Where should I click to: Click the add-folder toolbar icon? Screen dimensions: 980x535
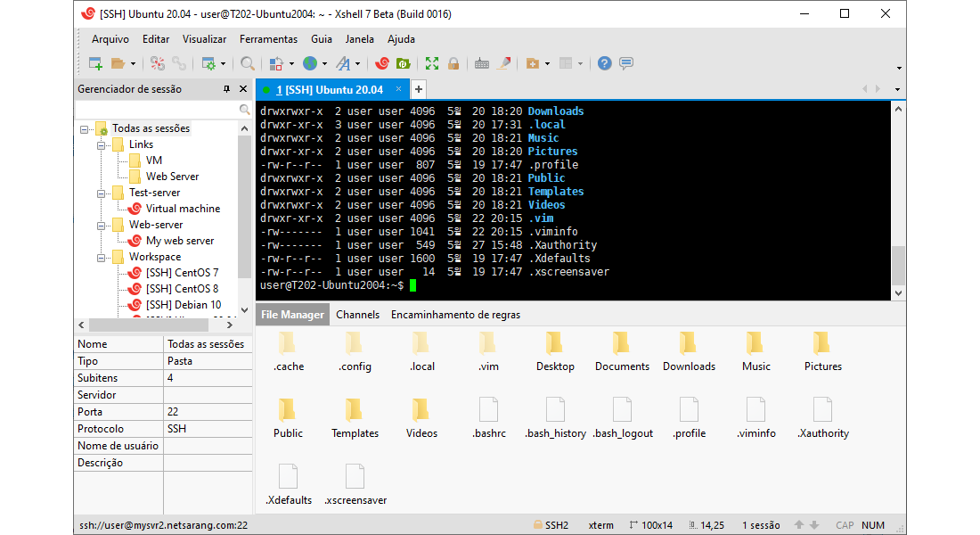[533, 63]
